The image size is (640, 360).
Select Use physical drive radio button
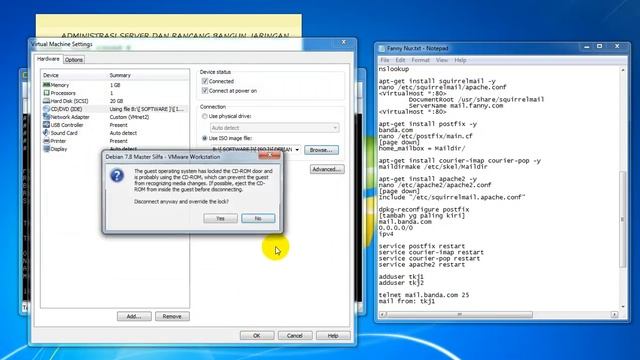pos(205,116)
